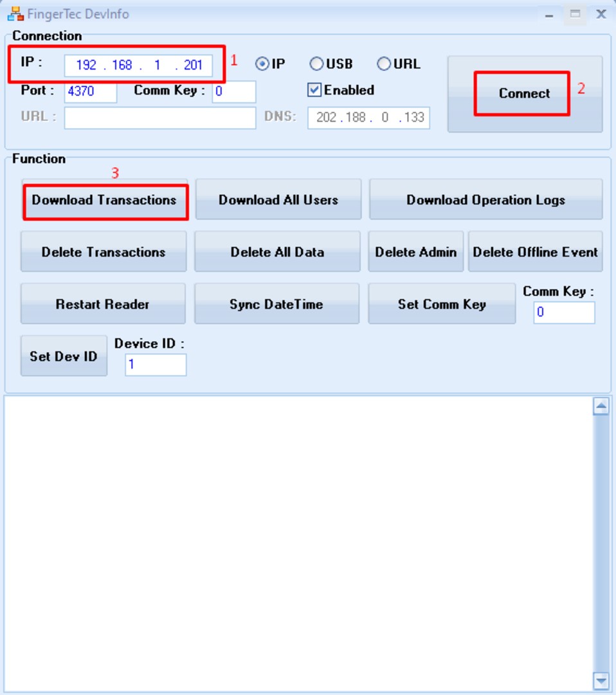Toggle the Enabled checkbox
616x695 pixels.
[x=314, y=90]
